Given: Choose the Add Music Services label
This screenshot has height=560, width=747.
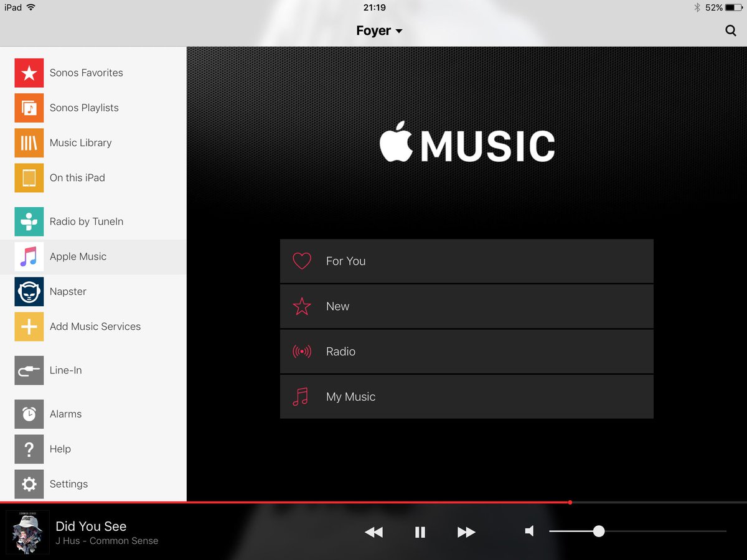Looking at the screenshot, I should [95, 326].
